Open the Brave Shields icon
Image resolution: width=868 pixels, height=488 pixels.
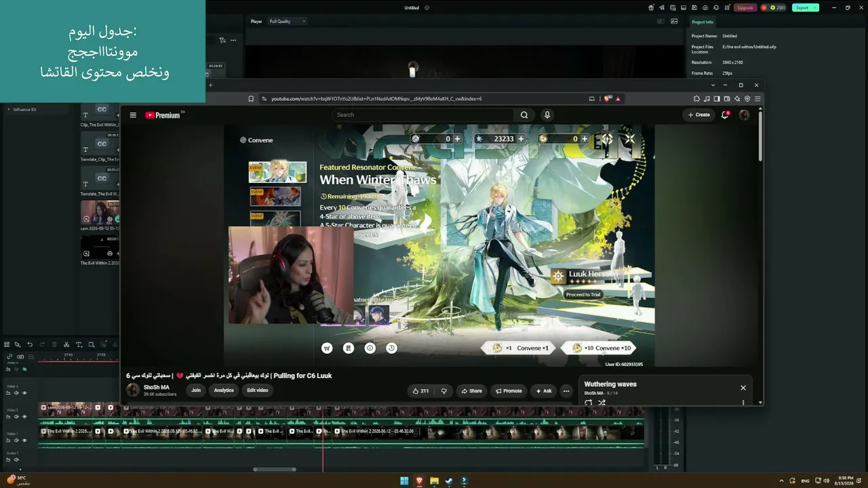607,99
